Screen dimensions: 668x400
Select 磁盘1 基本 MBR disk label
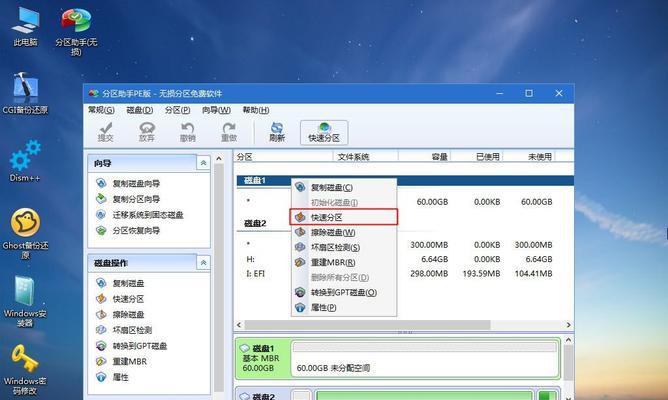click(262, 358)
